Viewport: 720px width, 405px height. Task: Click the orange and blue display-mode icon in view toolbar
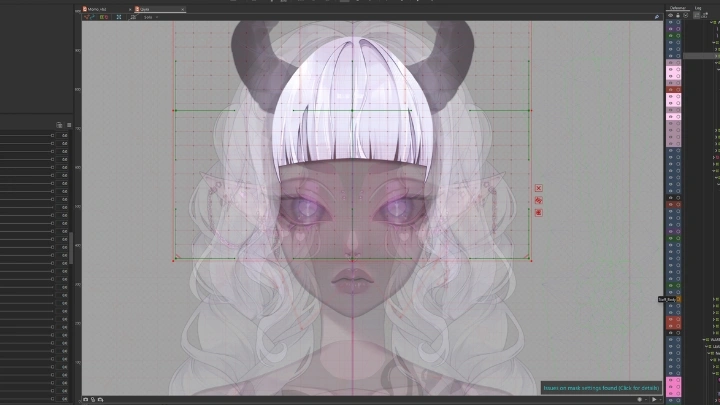point(89,17)
